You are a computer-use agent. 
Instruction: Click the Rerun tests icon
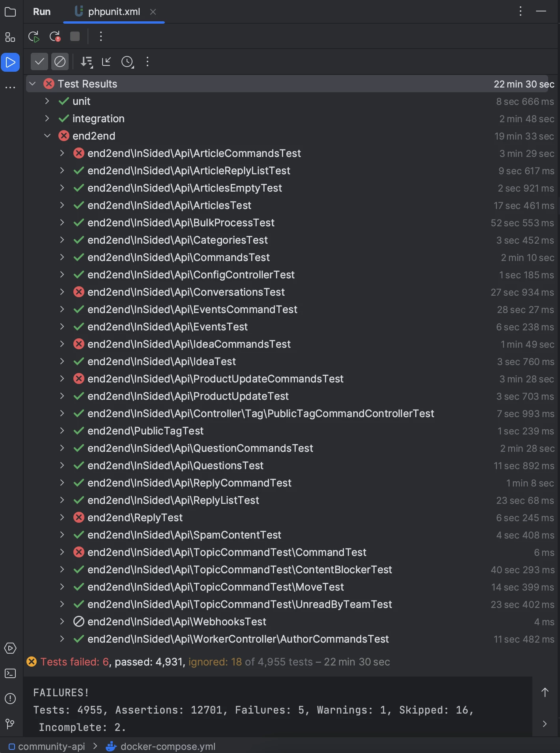coord(34,37)
